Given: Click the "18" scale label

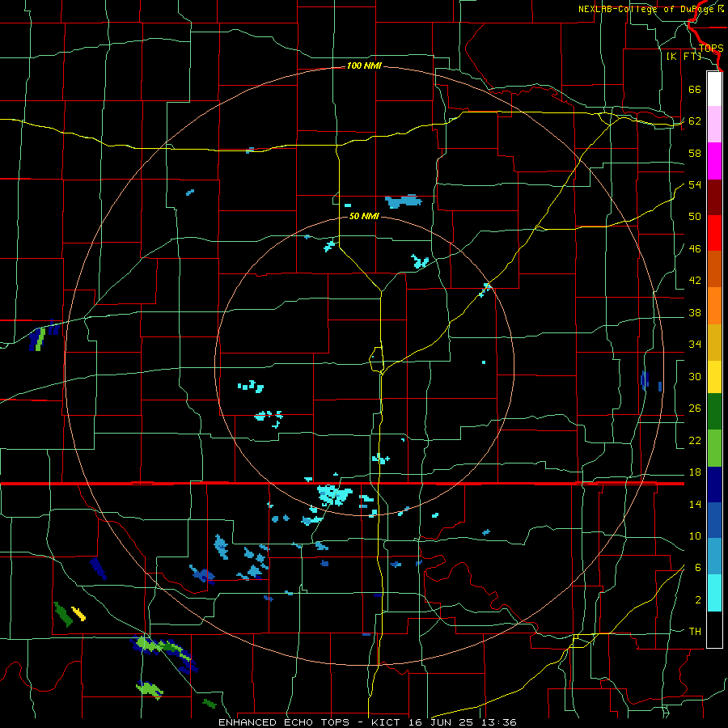Looking at the screenshot, I should 695,472.
